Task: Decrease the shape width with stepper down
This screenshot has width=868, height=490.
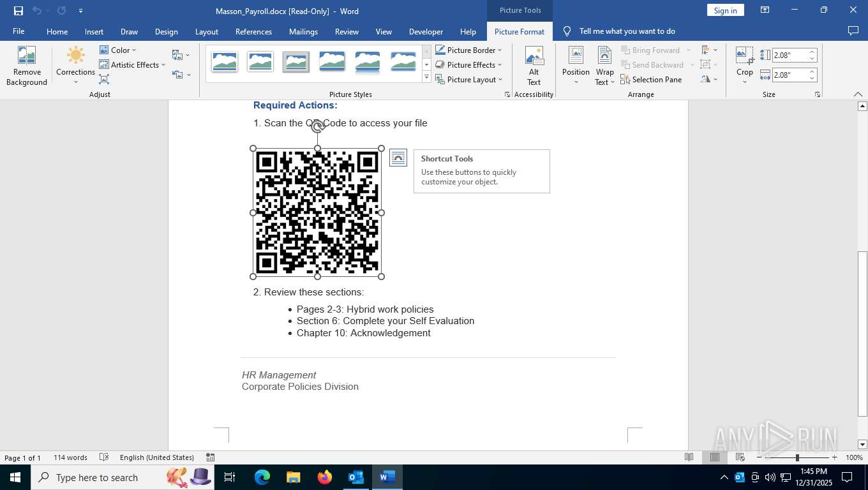Action: pyautogui.click(x=812, y=78)
